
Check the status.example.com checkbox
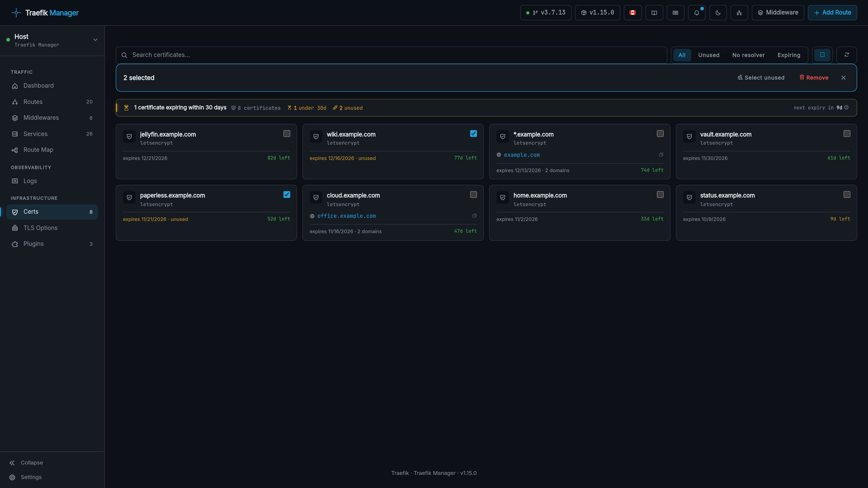[x=847, y=195]
